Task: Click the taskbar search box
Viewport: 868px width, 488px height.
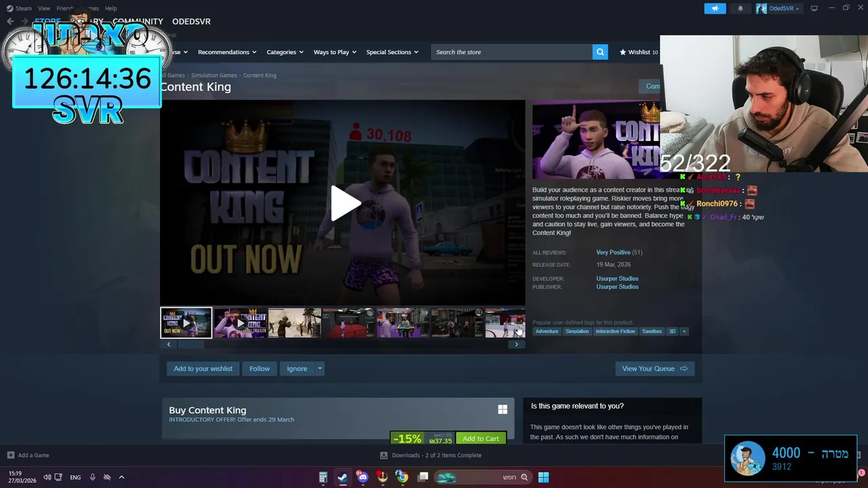Action: point(482,477)
